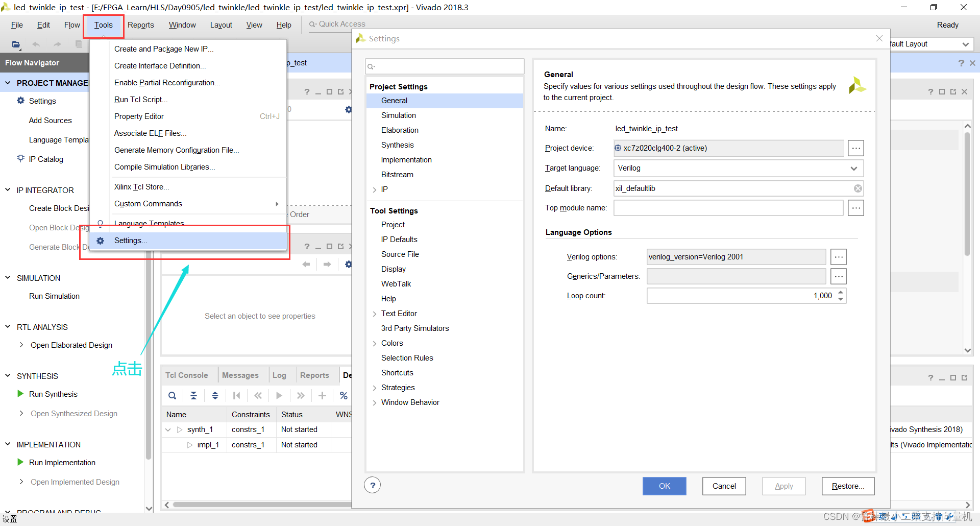Click Add Sources in Flow Navigator
980x526 pixels.
tap(51, 121)
